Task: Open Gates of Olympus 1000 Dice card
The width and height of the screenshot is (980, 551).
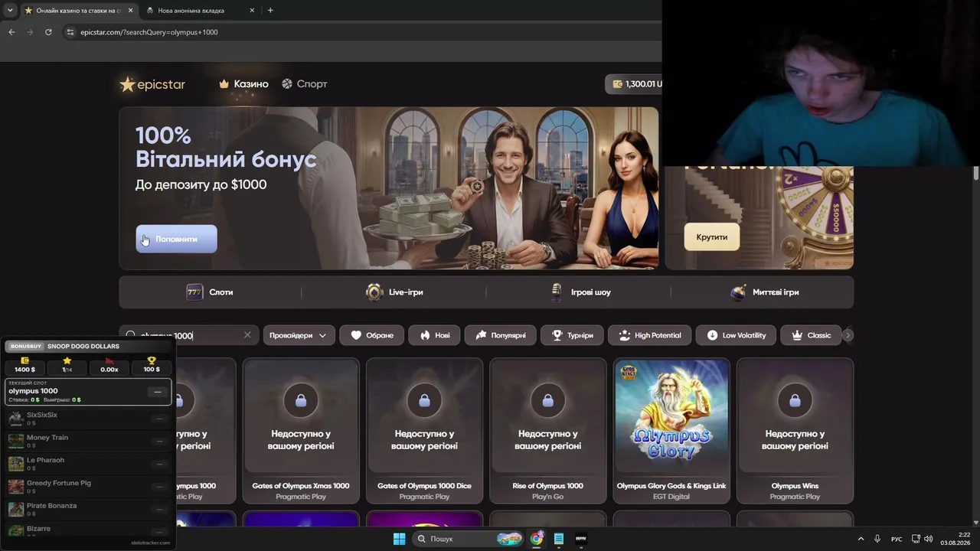Action: tap(424, 431)
